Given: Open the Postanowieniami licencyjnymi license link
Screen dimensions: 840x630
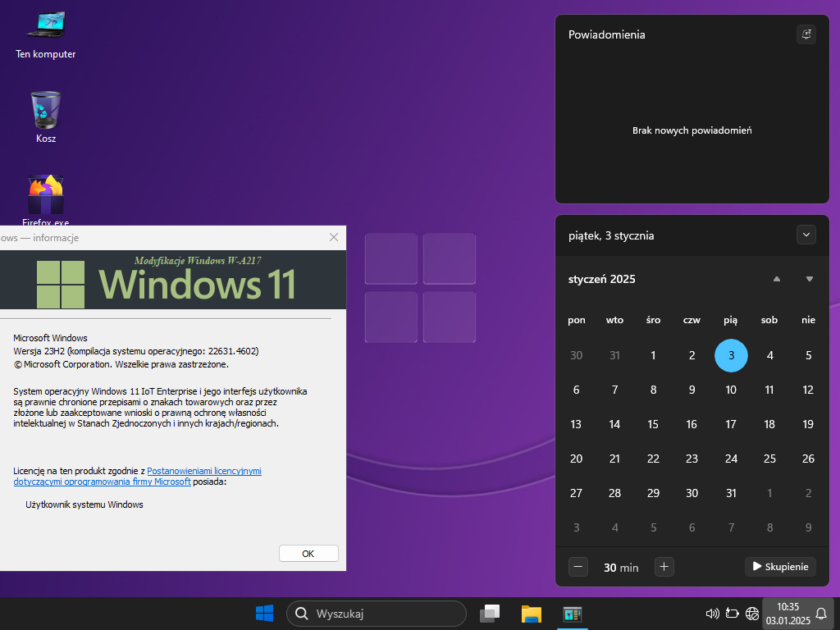Looking at the screenshot, I should 203,471.
